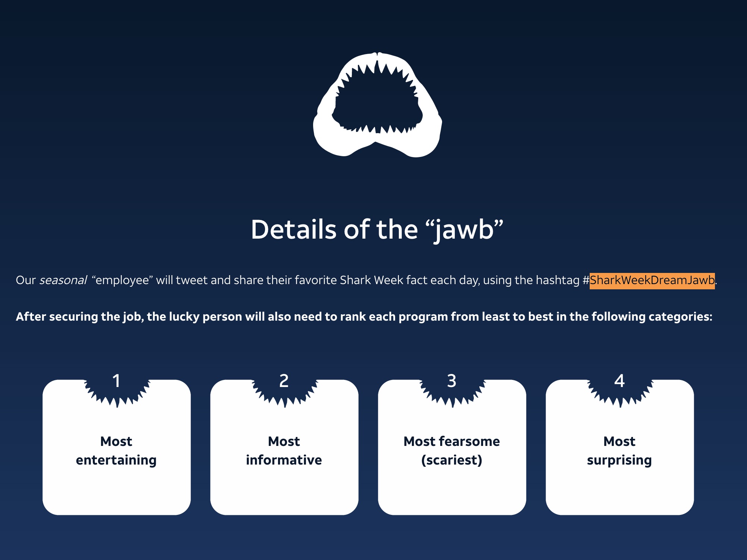Screen dimensions: 747x560
Task: Click the Most entertaining label text
Action: (116, 450)
